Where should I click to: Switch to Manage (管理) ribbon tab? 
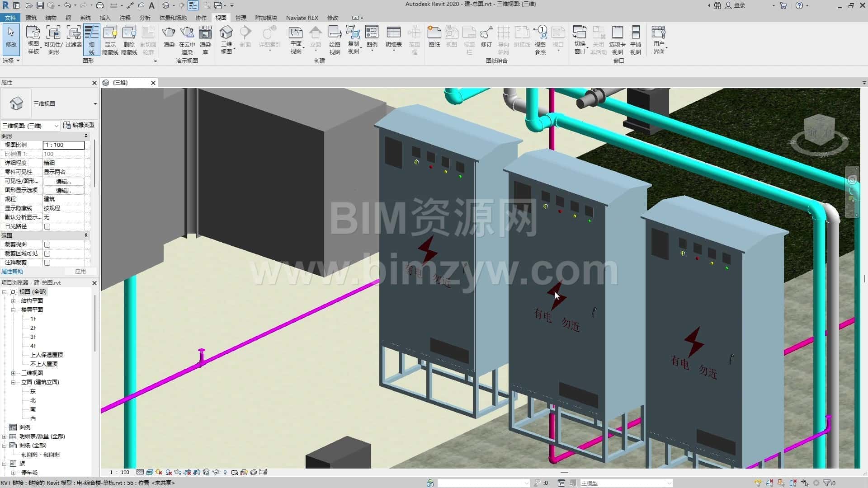pos(241,18)
